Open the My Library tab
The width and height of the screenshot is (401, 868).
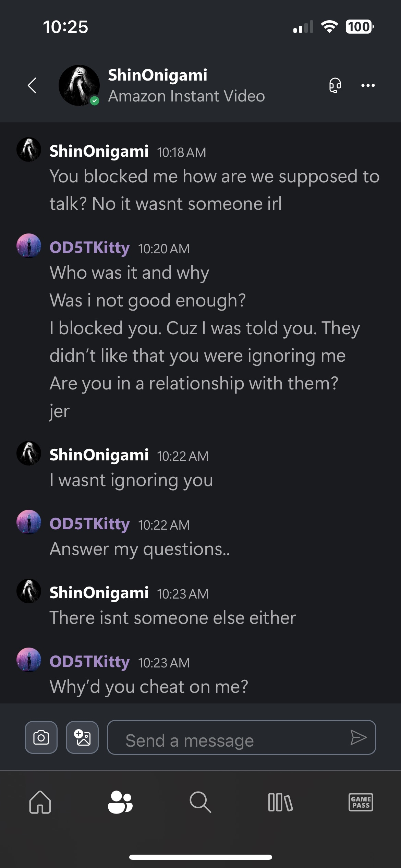coord(280,802)
